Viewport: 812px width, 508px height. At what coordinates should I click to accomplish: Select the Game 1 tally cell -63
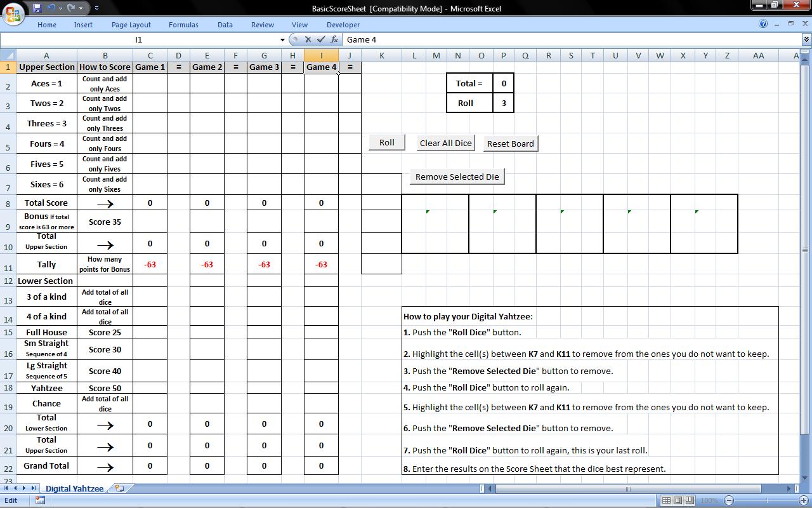click(x=150, y=264)
